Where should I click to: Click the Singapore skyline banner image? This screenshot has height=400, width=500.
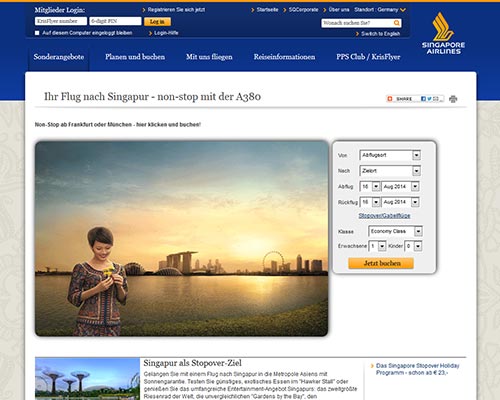pyautogui.click(x=182, y=238)
